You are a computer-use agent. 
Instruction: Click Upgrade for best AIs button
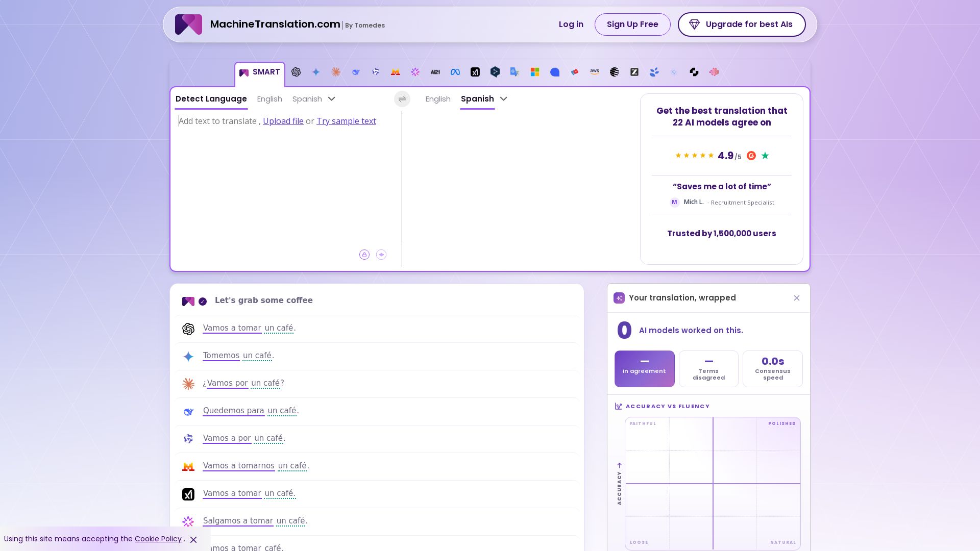tap(742, 24)
